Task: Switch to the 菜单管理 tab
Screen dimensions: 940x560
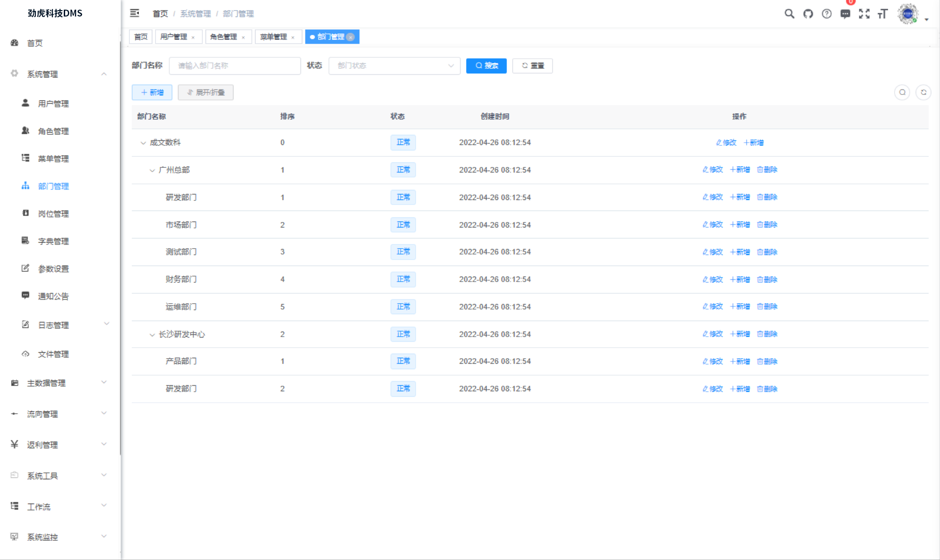Action: pyautogui.click(x=273, y=37)
